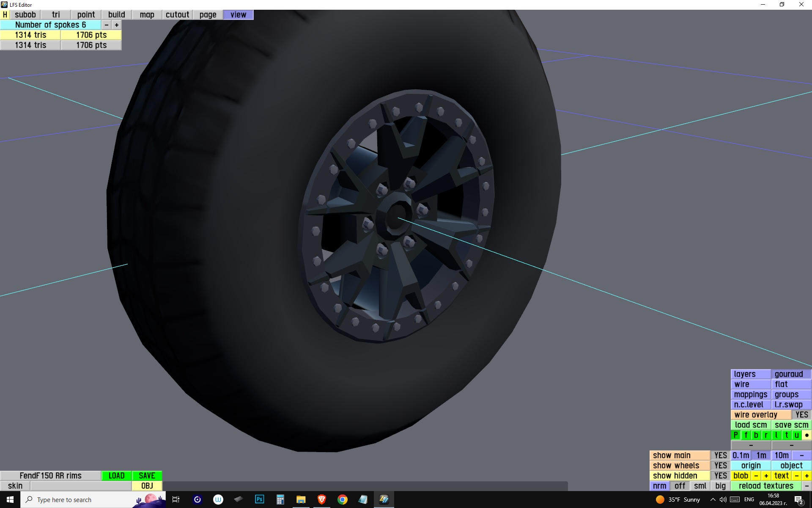This screenshot has width=812, height=508.
Task: Click the LFS Editor taskbar icon
Action: coord(384,500)
